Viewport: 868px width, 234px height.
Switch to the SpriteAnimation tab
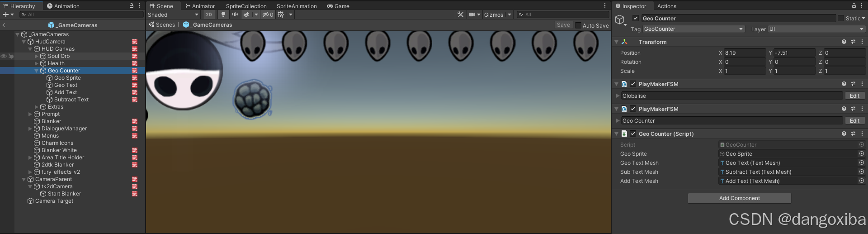297,6
